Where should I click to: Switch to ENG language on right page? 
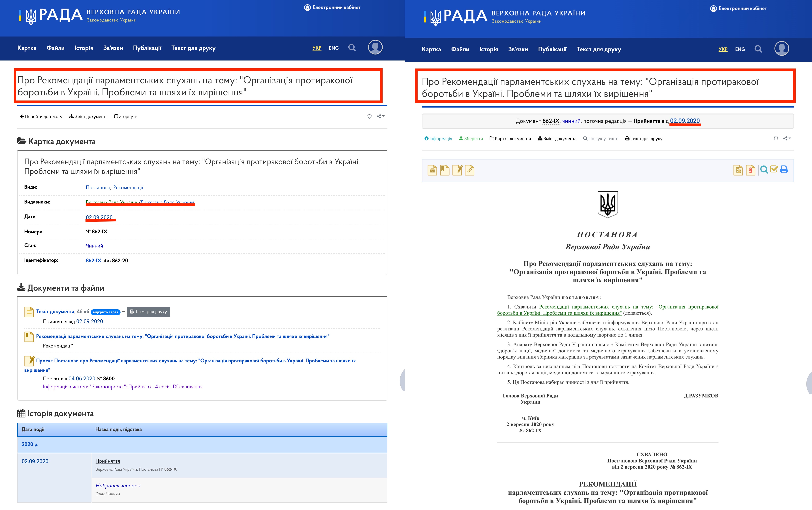tap(740, 49)
